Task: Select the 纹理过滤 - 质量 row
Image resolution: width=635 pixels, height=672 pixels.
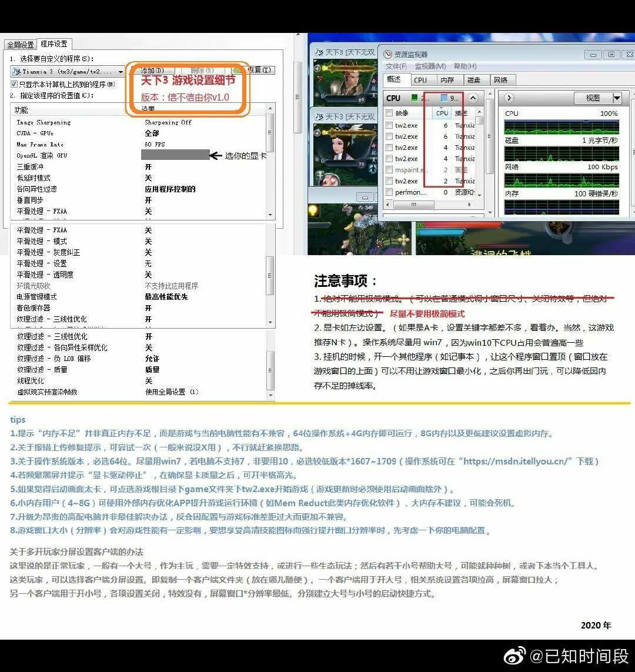Action: [x=139, y=369]
